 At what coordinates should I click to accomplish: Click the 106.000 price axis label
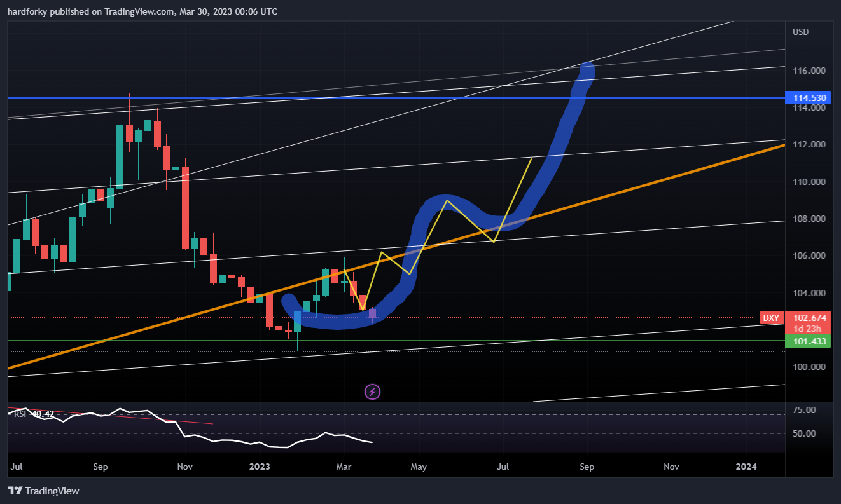[x=809, y=255]
